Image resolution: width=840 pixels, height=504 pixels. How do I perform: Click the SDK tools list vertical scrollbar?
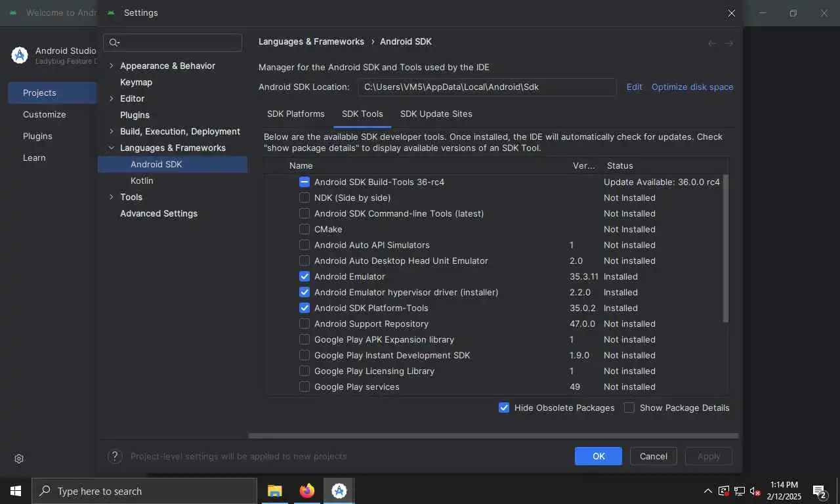tap(726, 249)
